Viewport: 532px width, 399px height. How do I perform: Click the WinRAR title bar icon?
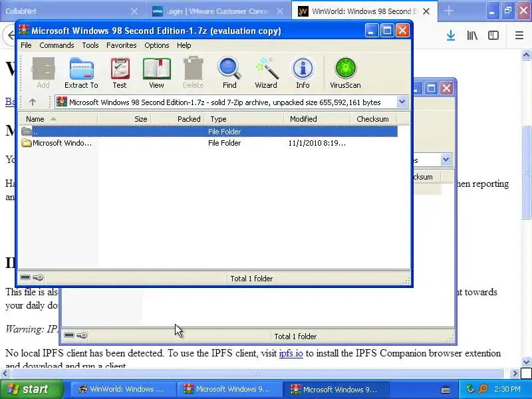(24, 30)
